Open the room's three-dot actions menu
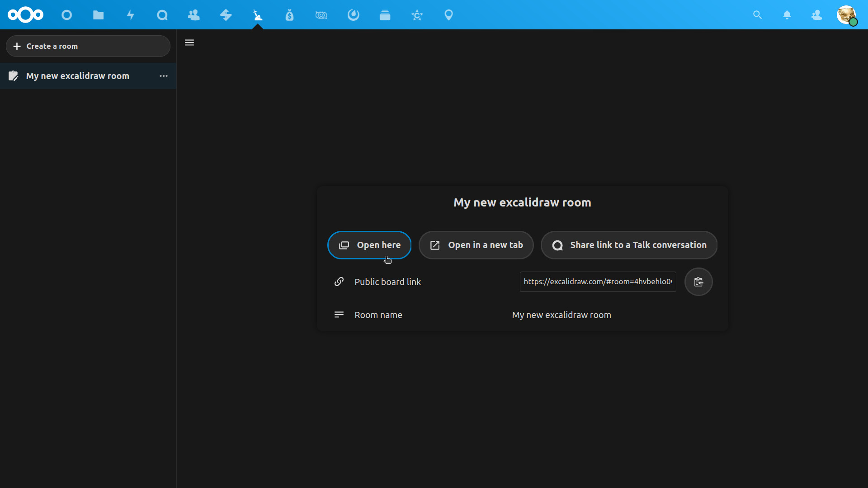The height and width of the screenshot is (488, 868). (x=164, y=76)
